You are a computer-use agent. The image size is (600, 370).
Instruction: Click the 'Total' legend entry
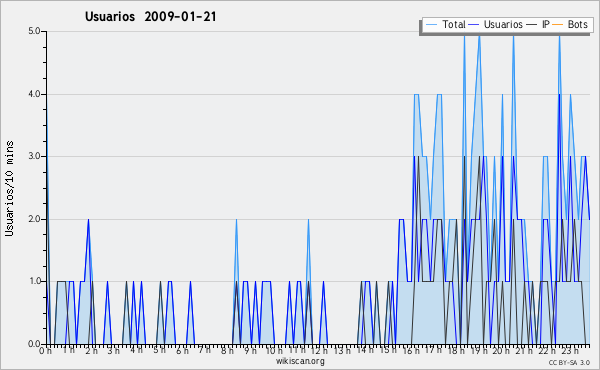point(445,25)
